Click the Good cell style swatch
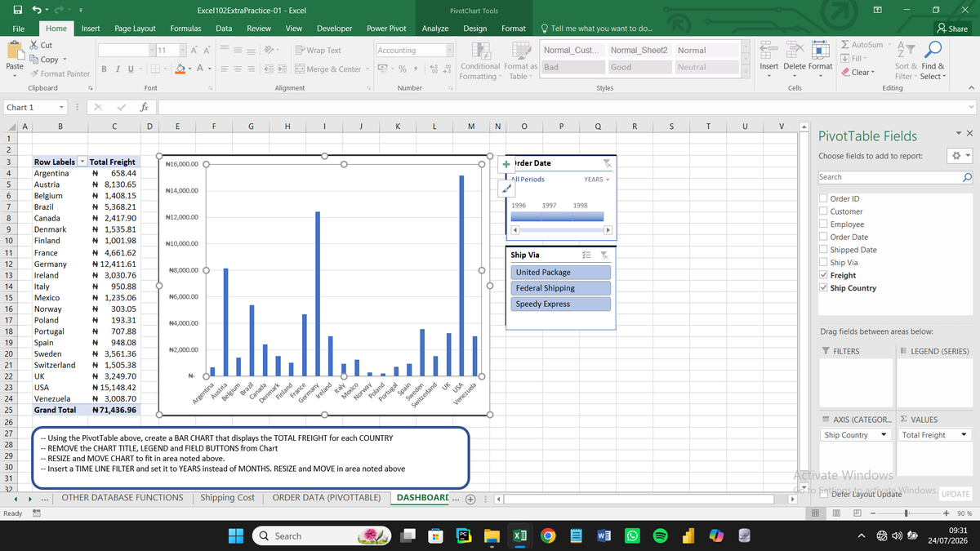This screenshot has width=980, height=551. point(639,68)
